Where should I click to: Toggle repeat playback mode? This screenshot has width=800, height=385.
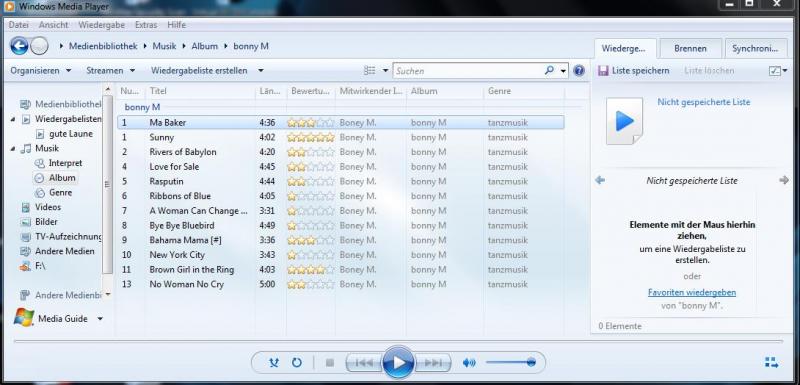pos(296,363)
